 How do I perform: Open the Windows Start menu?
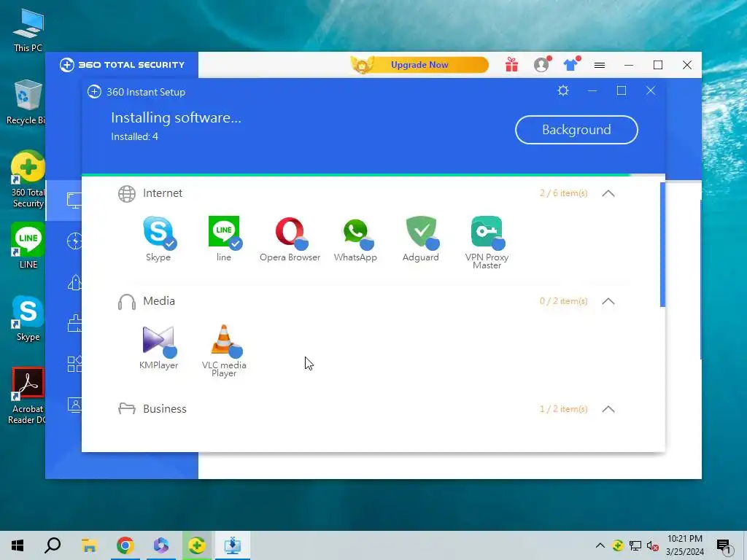tap(18, 545)
